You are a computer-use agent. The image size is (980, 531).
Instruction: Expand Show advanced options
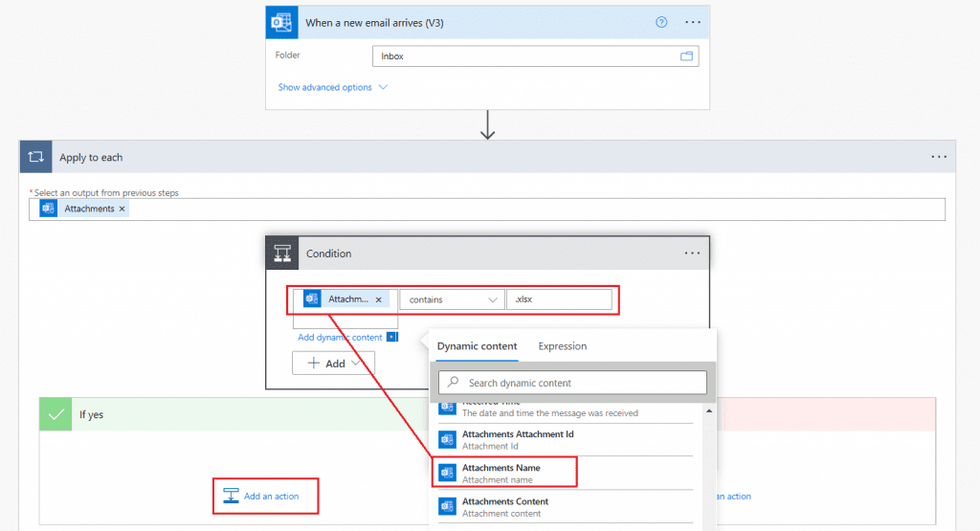(x=332, y=87)
